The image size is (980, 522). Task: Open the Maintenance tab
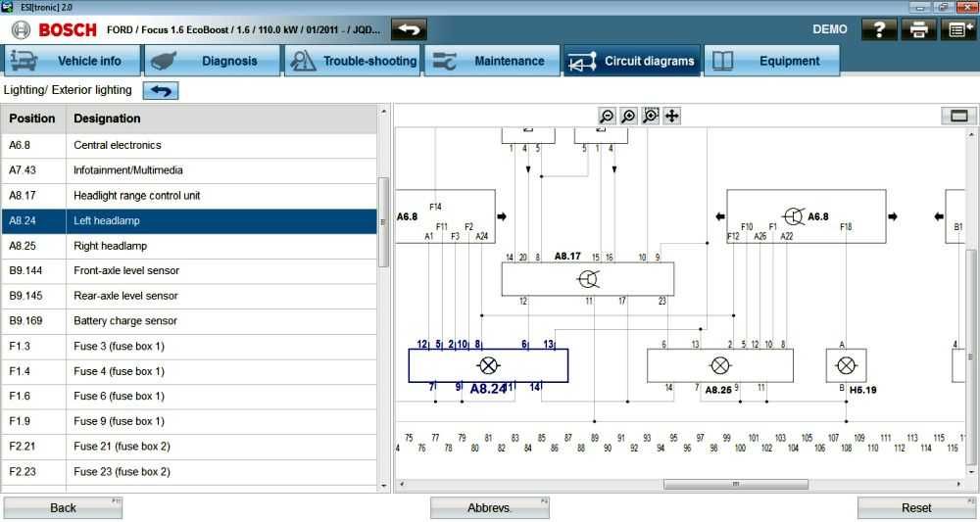(492, 61)
